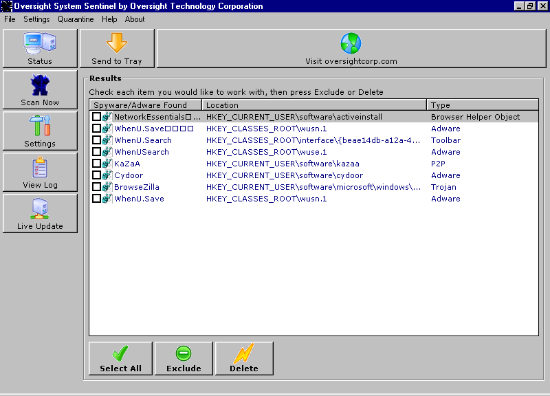Viewport: 550px width, 396px height.
Task: Sort by Type column header
Action: point(483,105)
